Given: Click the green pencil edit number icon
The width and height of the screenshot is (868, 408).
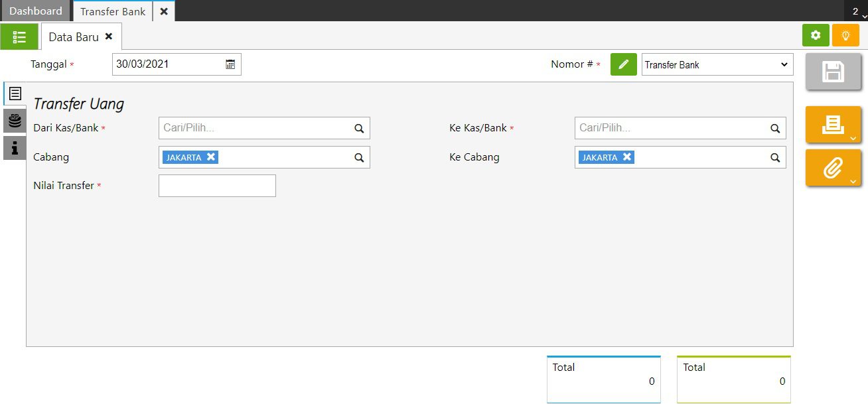Looking at the screenshot, I should coord(623,64).
